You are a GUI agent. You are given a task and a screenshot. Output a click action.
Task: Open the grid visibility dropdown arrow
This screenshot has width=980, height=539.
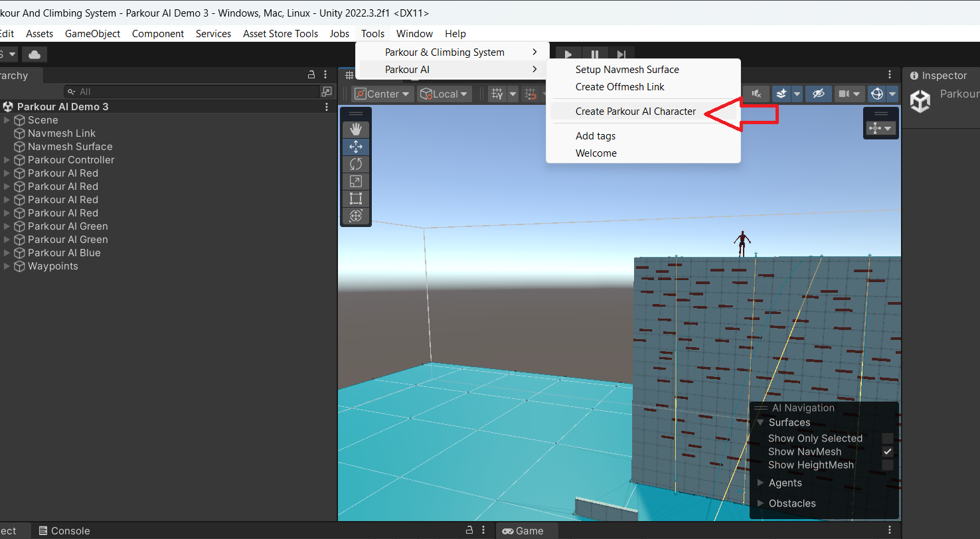(513, 94)
